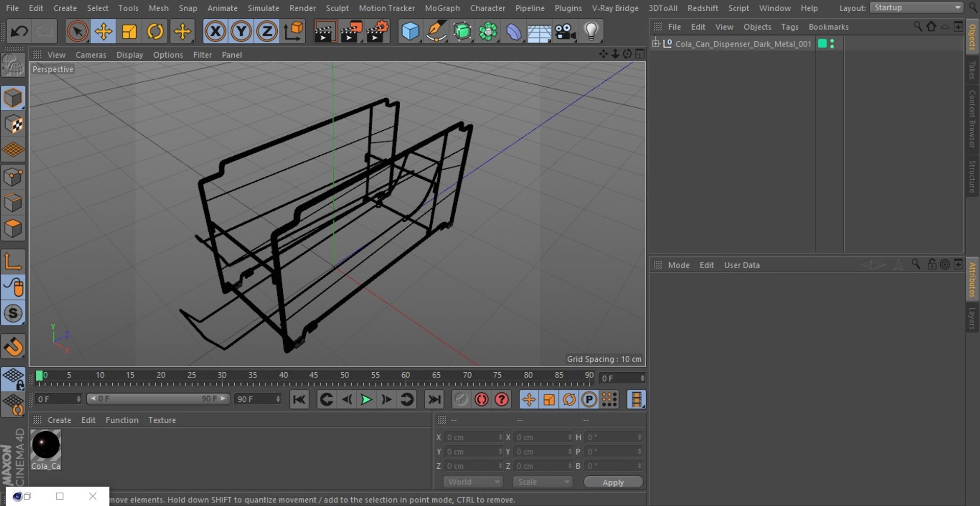Screen dimensions: 980x506
Task: Switch to the Content Browser side tab
Action: coord(972,119)
